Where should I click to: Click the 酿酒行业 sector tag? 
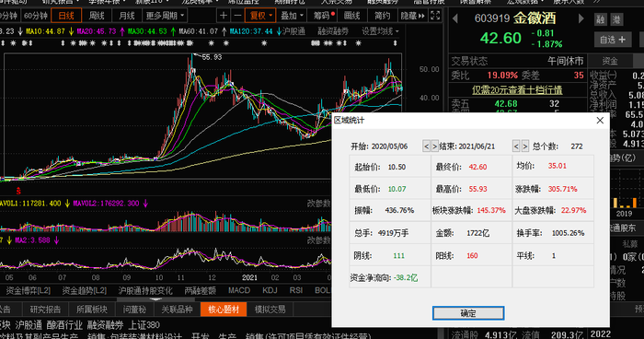point(64,325)
